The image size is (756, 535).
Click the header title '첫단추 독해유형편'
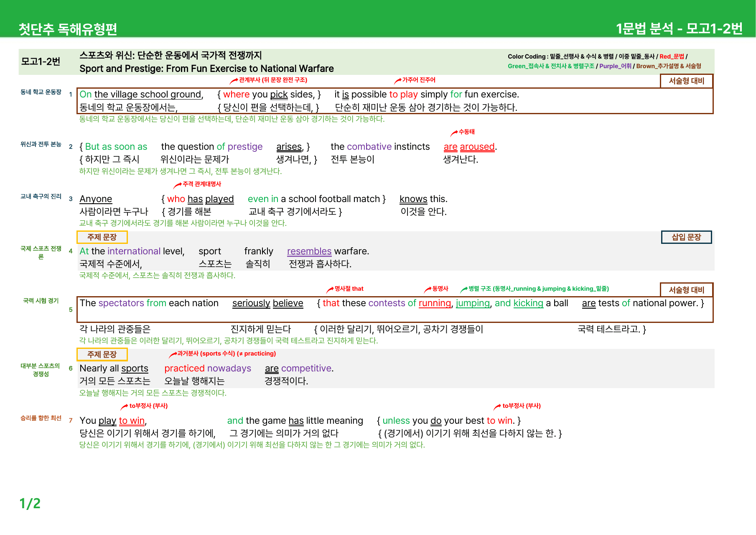[x=68, y=29]
